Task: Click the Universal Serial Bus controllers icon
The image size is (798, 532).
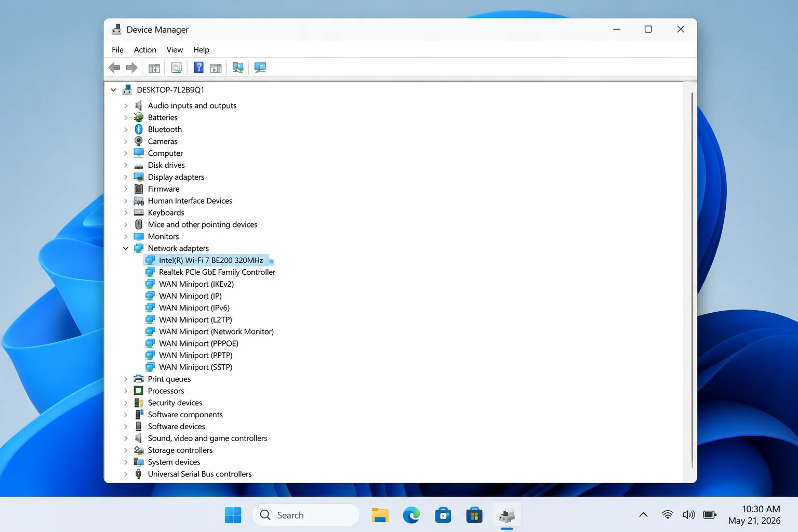Action: click(x=139, y=474)
